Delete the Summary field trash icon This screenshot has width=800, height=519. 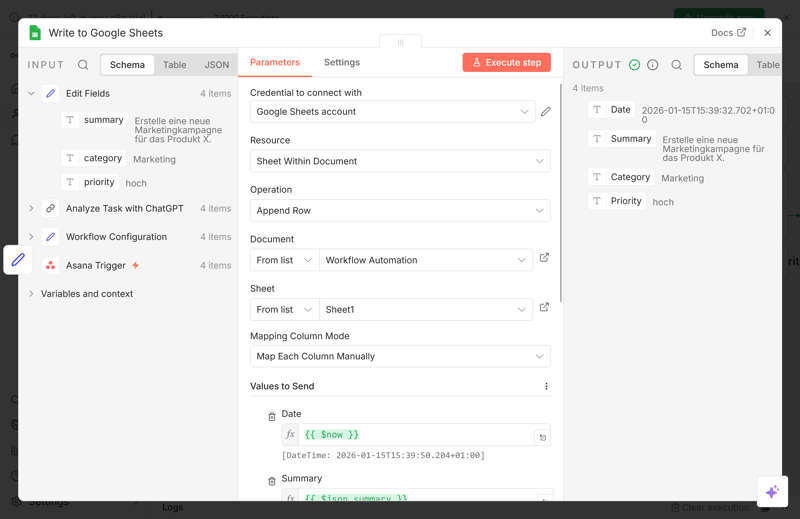272,481
